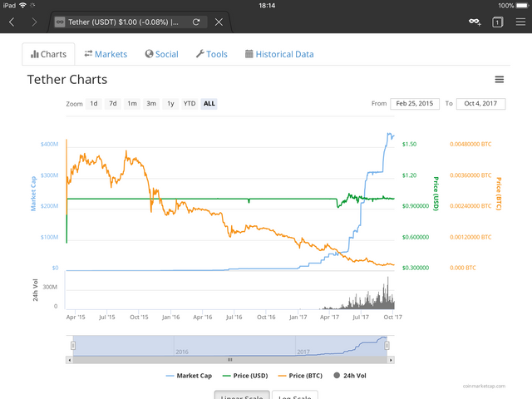Edit the To date Oct 4, 2017
532x399 pixels.
(x=480, y=103)
